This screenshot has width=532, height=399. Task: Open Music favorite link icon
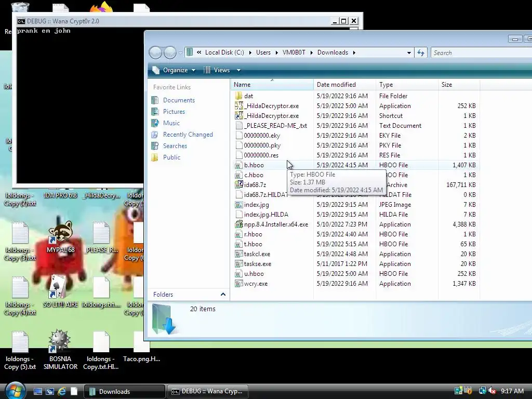155,123
